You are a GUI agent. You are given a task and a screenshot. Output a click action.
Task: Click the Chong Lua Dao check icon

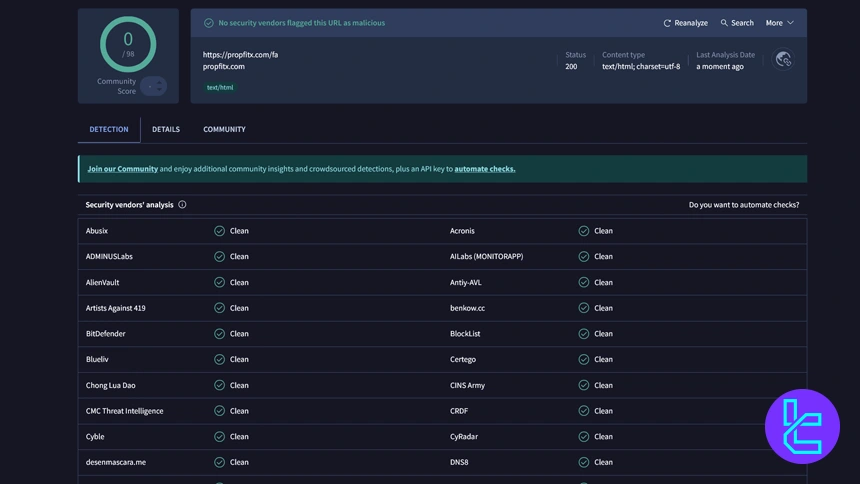point(219,385)
